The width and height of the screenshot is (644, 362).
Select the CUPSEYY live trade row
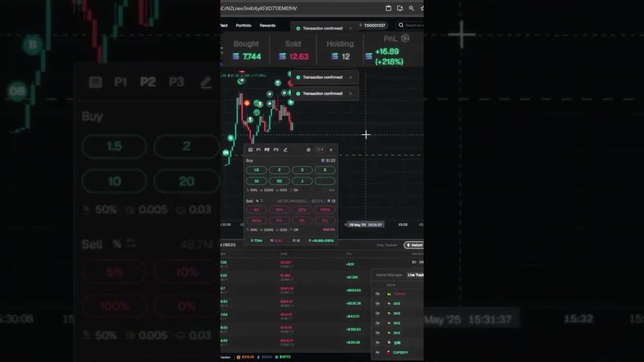coord(398,352)
